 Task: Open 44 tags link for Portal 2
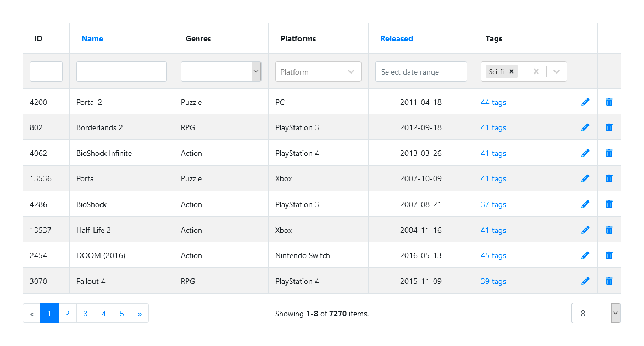tap(493, 102)
